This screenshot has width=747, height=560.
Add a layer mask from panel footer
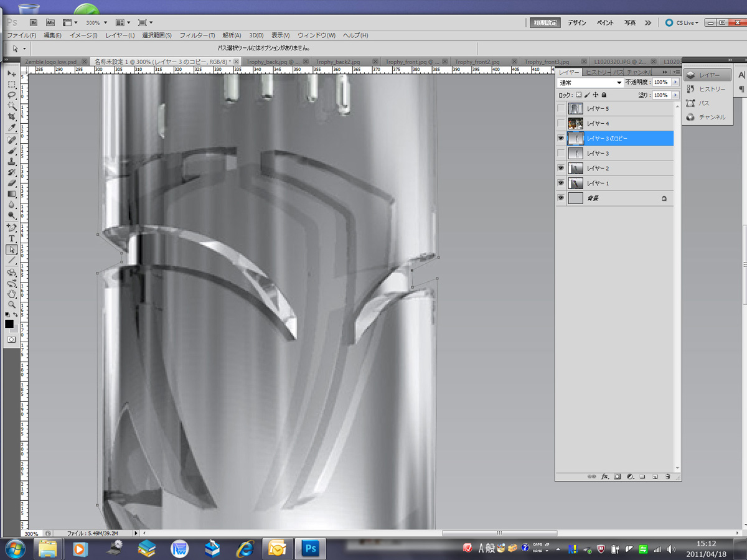(x=618, y=477)
